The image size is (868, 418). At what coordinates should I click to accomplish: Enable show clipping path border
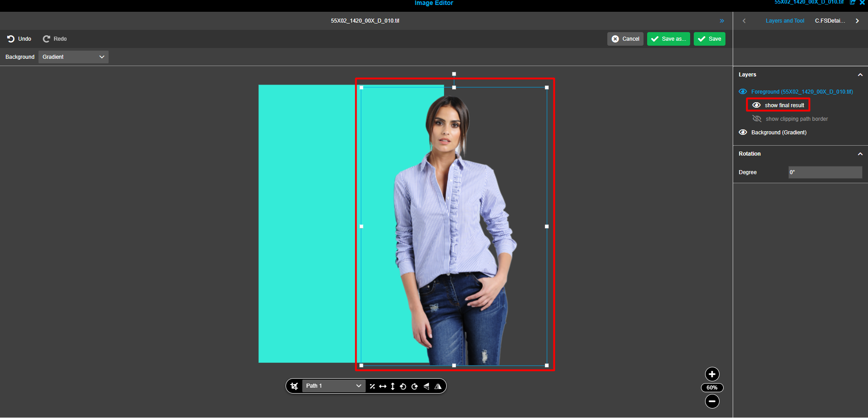click(x=756, y=119)
